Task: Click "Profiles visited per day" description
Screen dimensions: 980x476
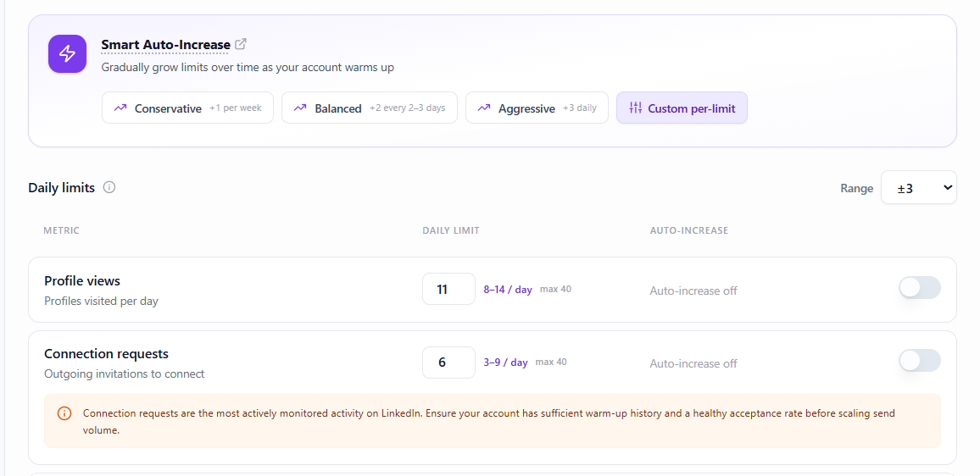Action: coord(101,301)
